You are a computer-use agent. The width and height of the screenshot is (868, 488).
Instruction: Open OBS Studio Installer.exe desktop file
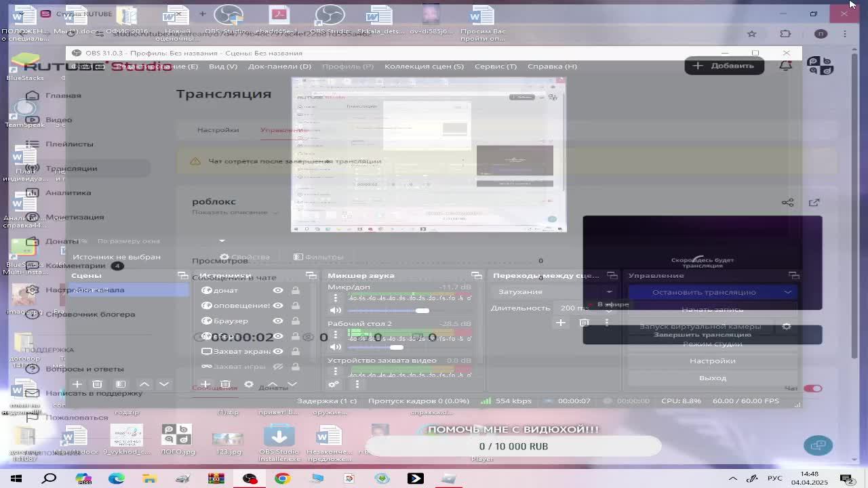(279, 443)
